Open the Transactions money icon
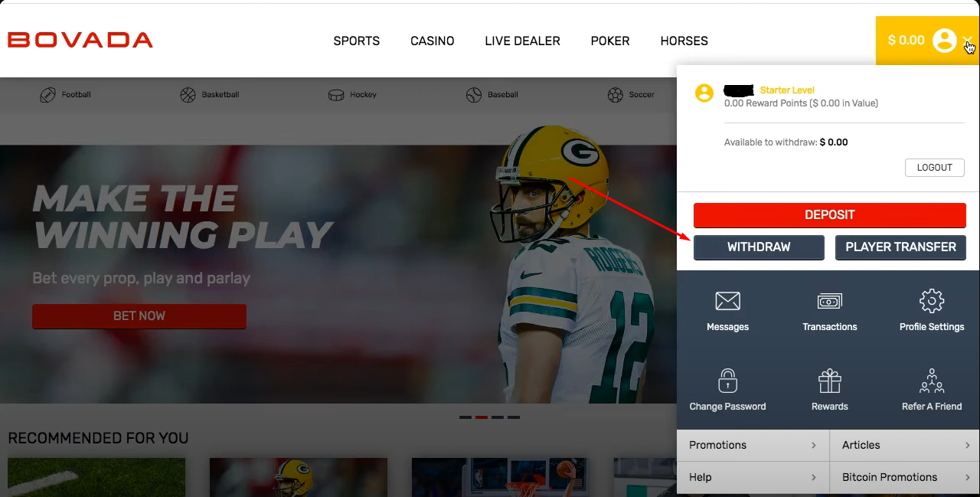The image size is (980, 497). (x=829, y=301)
